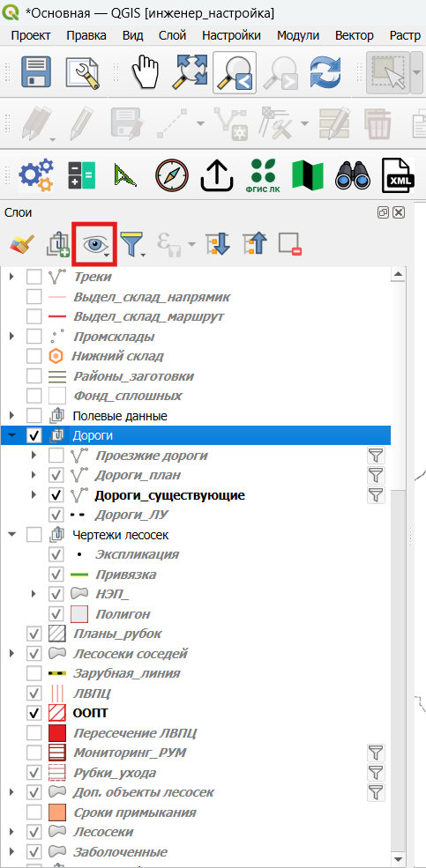Image resolution: width=426 pixels, height=868 pixels.
Task: Enable the Треки layer checkbox
Action: pos(34,276)
